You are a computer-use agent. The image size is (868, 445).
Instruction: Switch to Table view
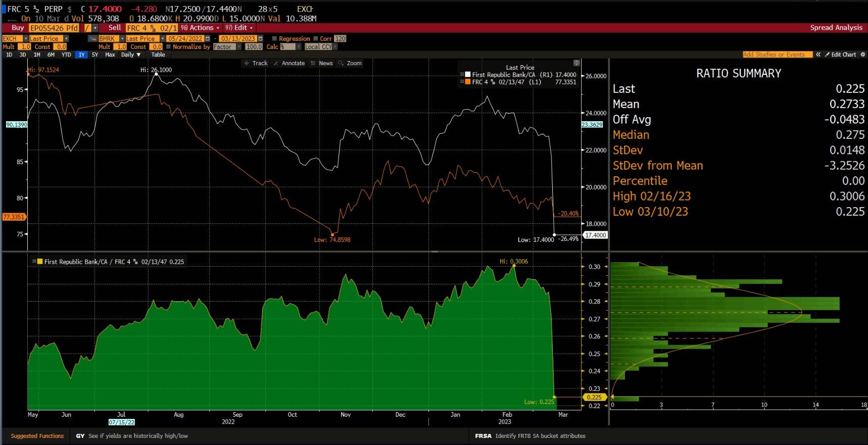[158, 55]
